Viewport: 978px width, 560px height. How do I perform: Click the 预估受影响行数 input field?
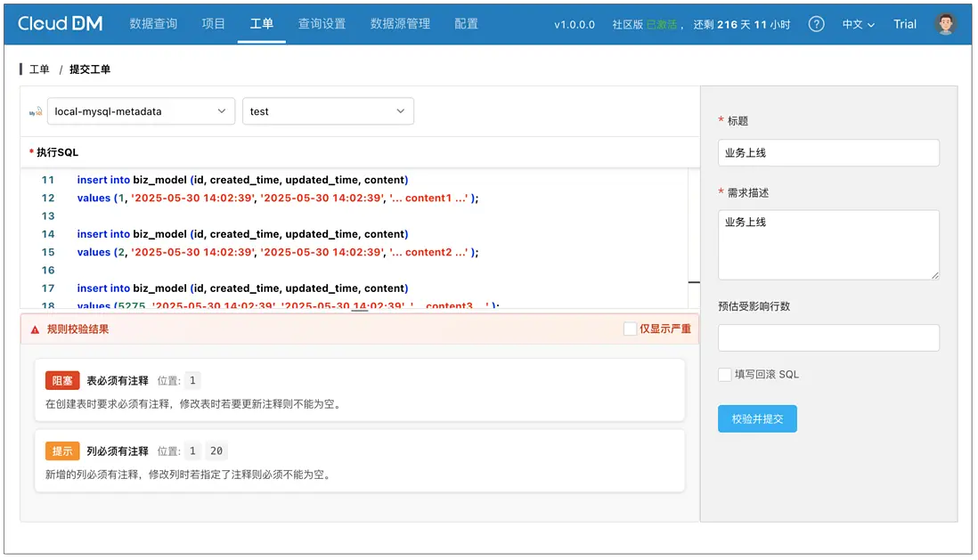(x=828, y=337)
